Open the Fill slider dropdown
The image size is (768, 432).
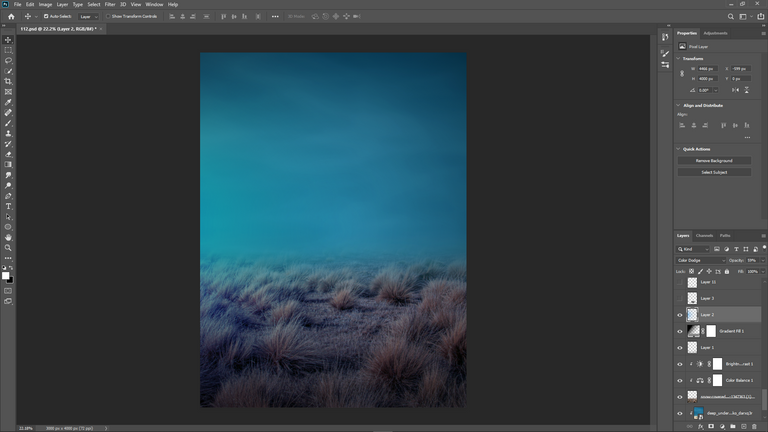763,271
